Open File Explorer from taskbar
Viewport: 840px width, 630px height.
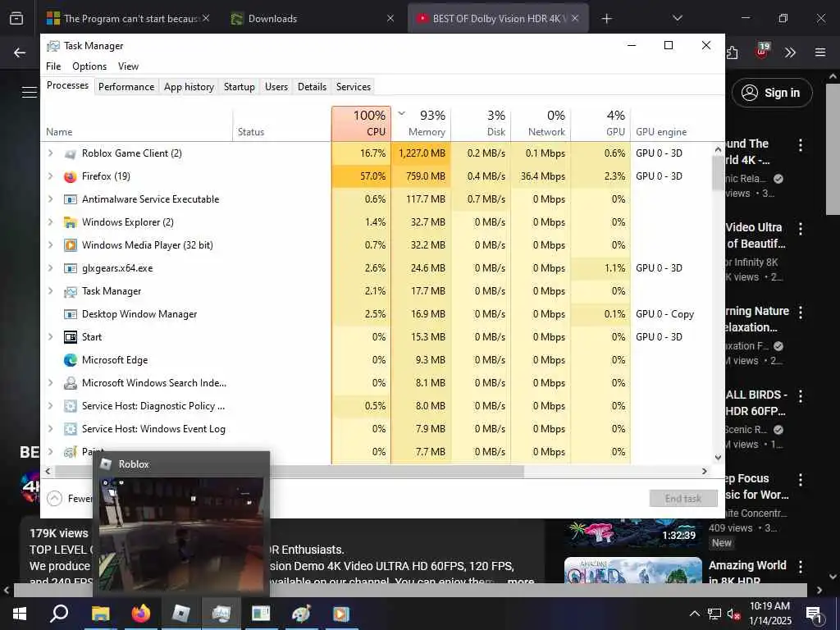tap(100, 614)
